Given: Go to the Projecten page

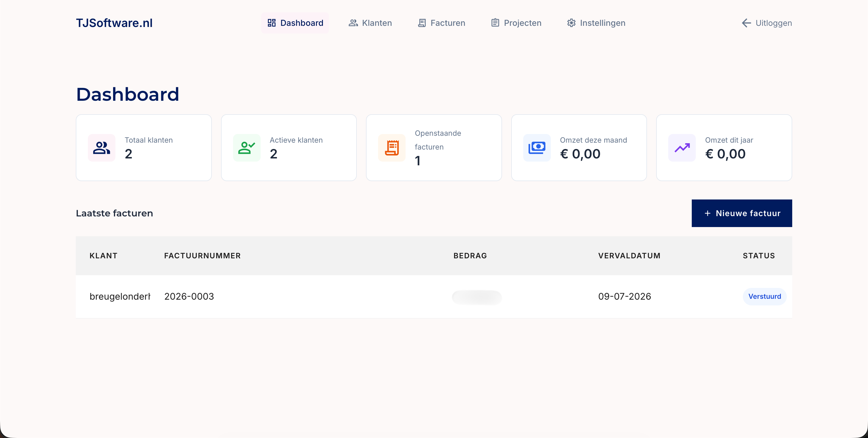Looking at the screenshot, I should pyautogui.click(x=516, y=23).
